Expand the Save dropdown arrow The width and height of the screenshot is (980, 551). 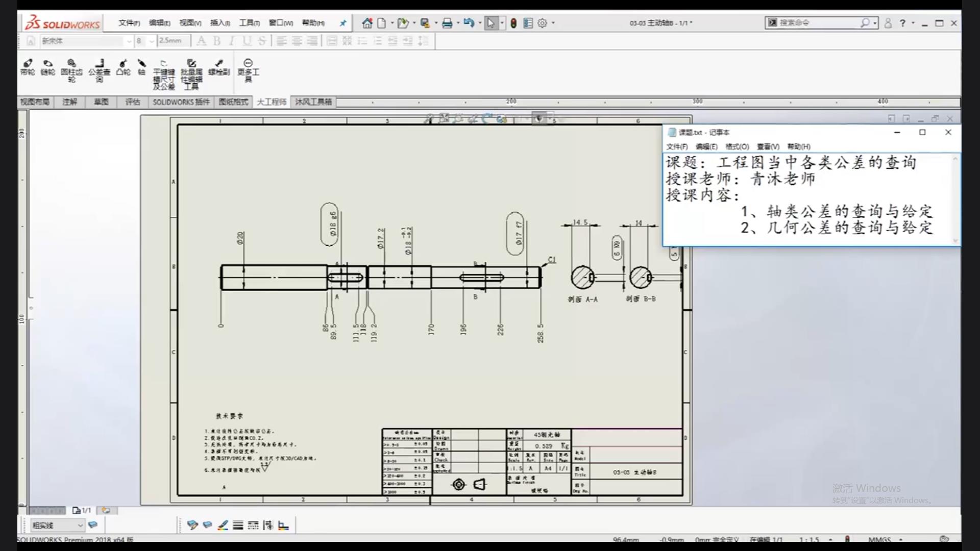436,23
